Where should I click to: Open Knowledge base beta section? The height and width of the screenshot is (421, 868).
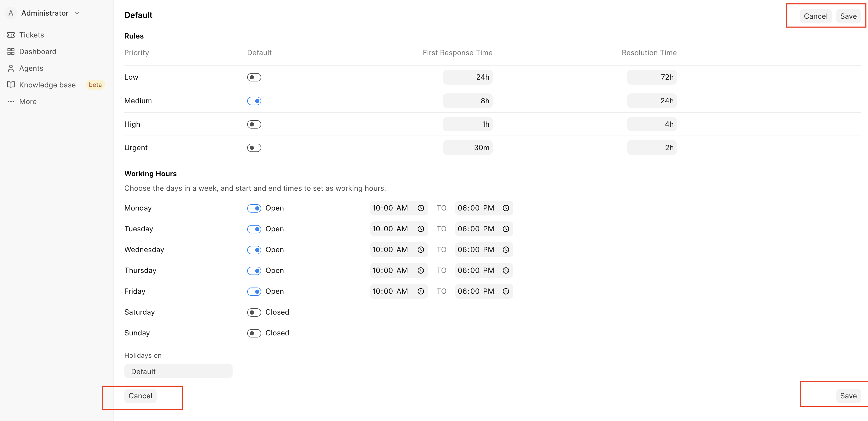[x=47, y=85]
